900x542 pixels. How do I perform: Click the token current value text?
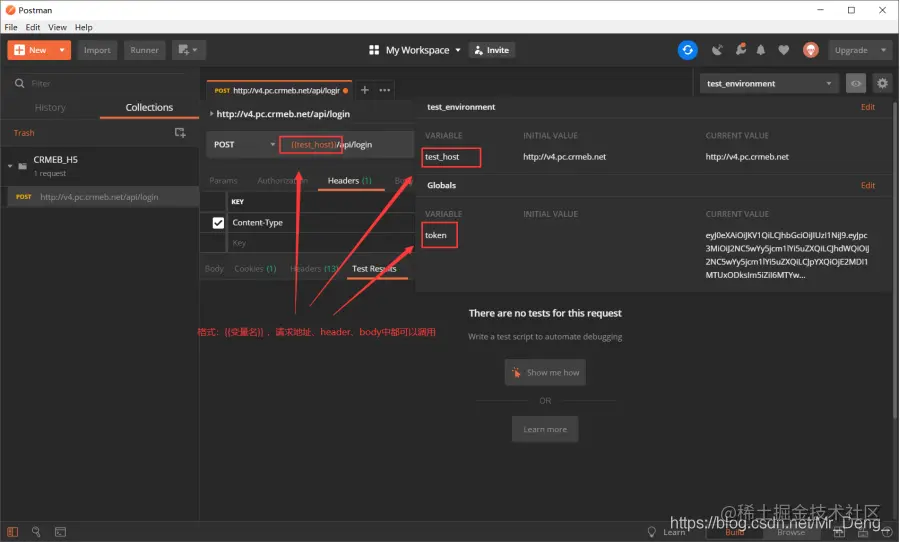(x=787, y=255)
